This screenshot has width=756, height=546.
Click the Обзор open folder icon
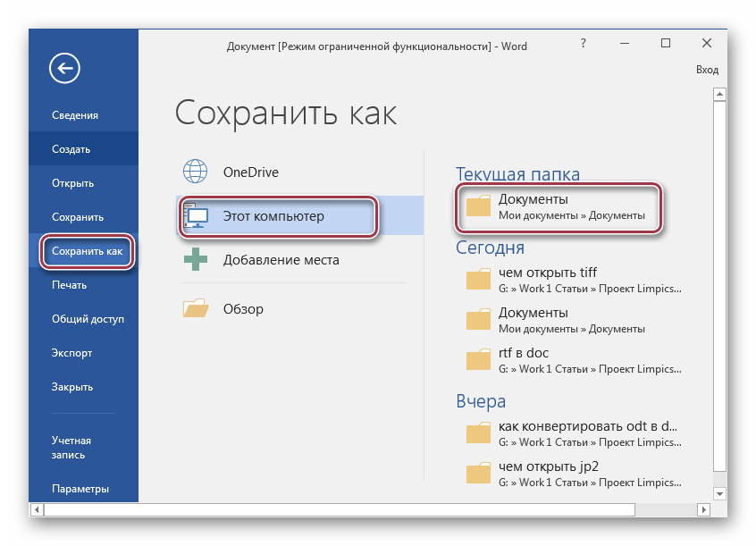(195, 309)
